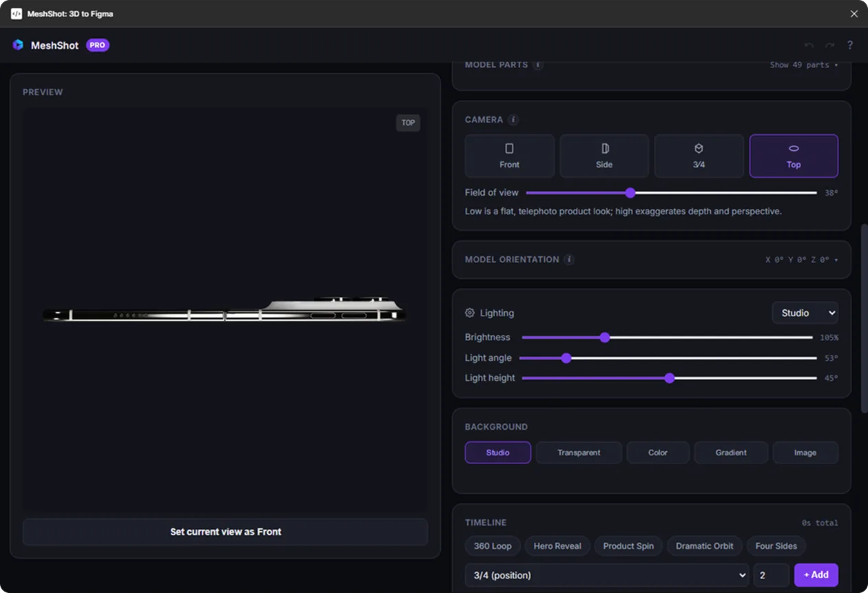The image size is (868, 593).
Task: Choose the Color background option
Action: 658,452
